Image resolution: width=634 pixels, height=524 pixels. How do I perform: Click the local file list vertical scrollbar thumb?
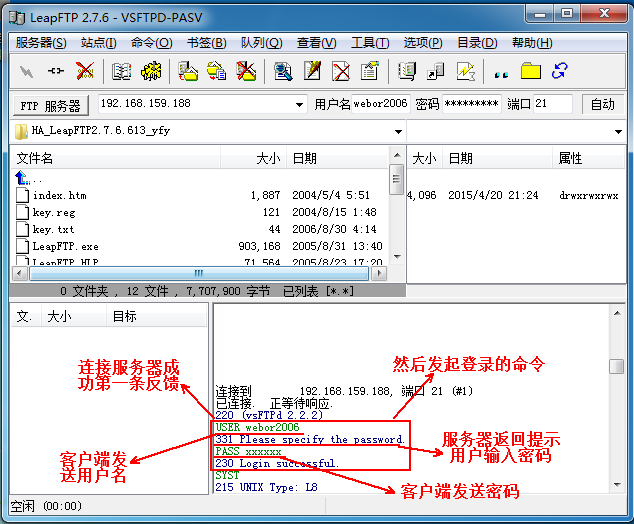pyautogui.click(x=397, y=179)
